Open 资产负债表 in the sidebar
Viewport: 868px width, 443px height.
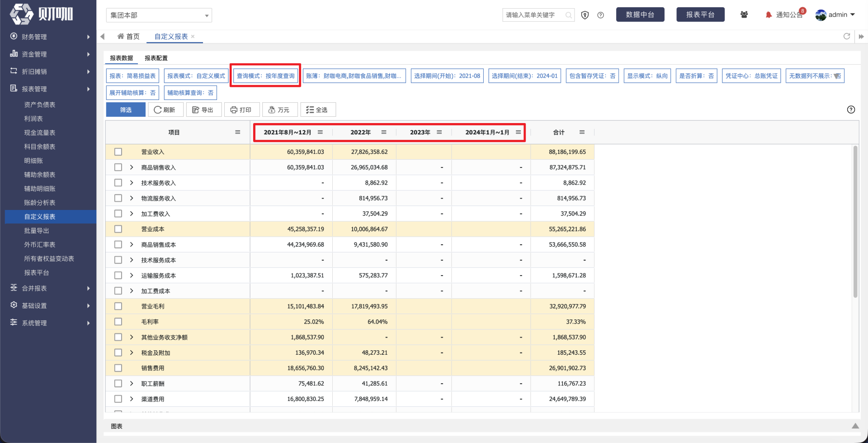40,105
